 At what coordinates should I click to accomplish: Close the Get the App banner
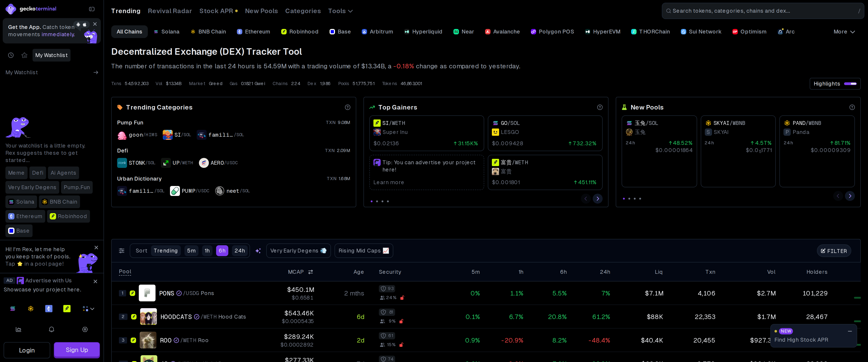(x=95, y=24)
